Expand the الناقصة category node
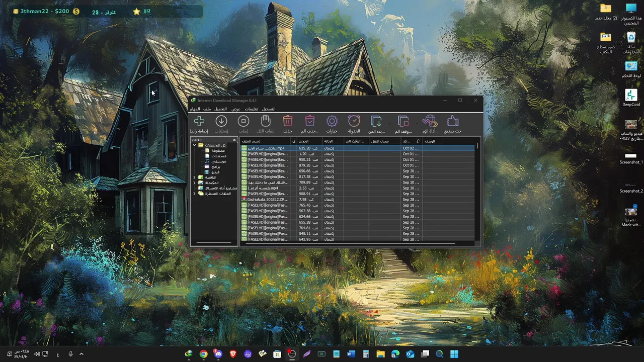 (194, 177)
